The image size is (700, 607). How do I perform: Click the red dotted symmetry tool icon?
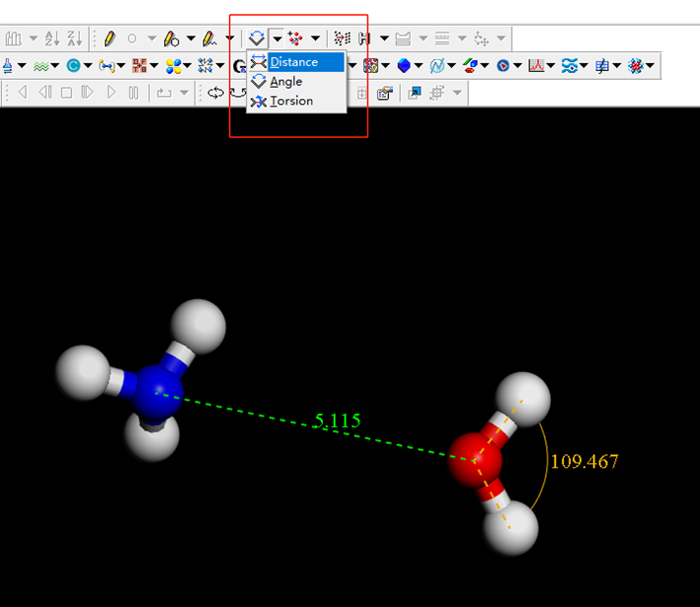[295, 39]
